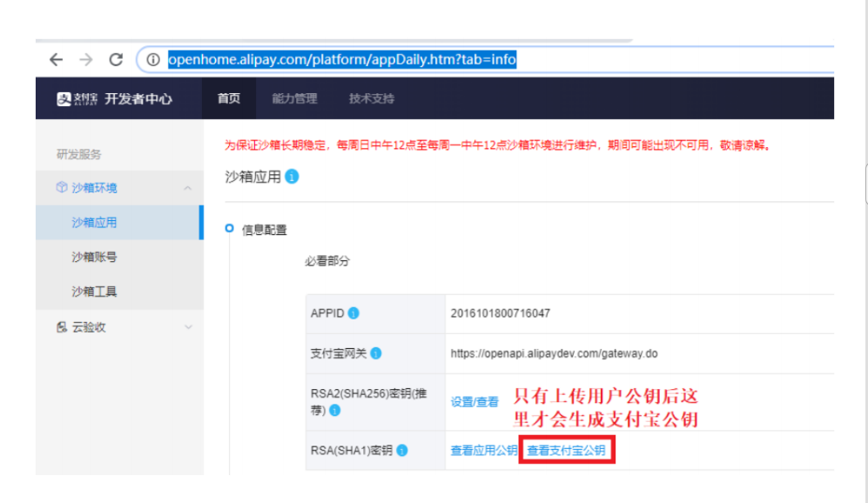Screen dimensions: 868x503
Task: Open the 能力管理 tab
Action: [294, 98]
